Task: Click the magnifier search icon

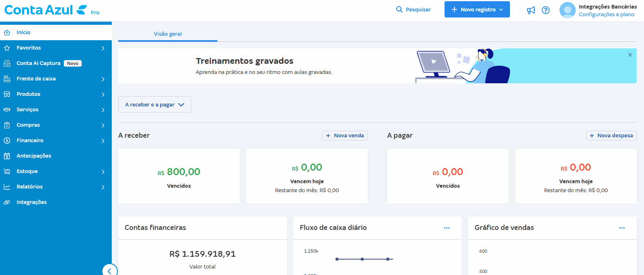Action: pos(399,9)
